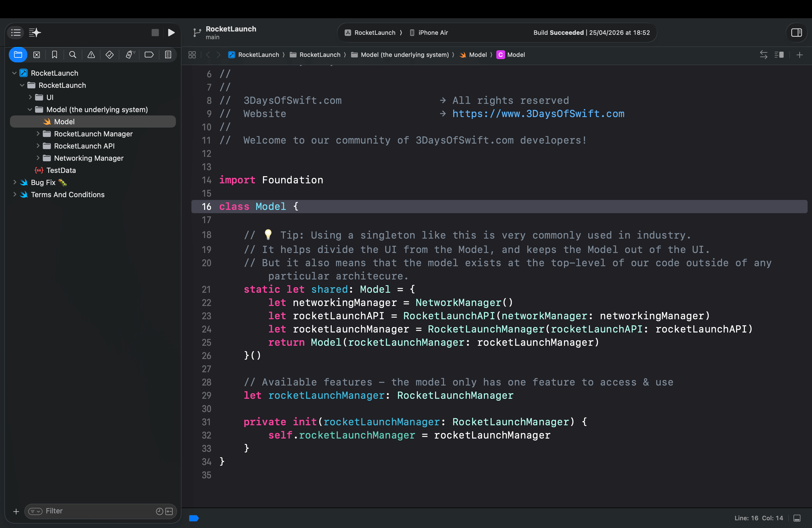The image size is (812, 528).
Task: Expand the Networking Manager folder
Action: 38,158
